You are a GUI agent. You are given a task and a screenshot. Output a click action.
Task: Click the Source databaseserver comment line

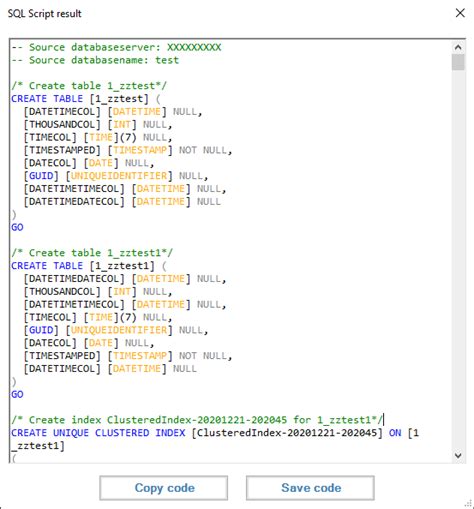point(116,47)
